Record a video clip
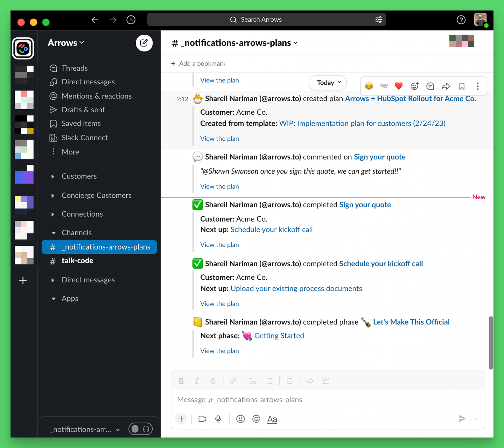This screenshot has width=504, height=448. [x=202, y=419]
